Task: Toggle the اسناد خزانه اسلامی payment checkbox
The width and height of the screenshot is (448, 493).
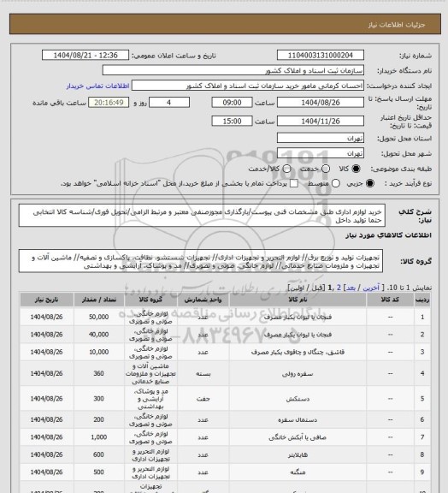Action: (294, 183)
